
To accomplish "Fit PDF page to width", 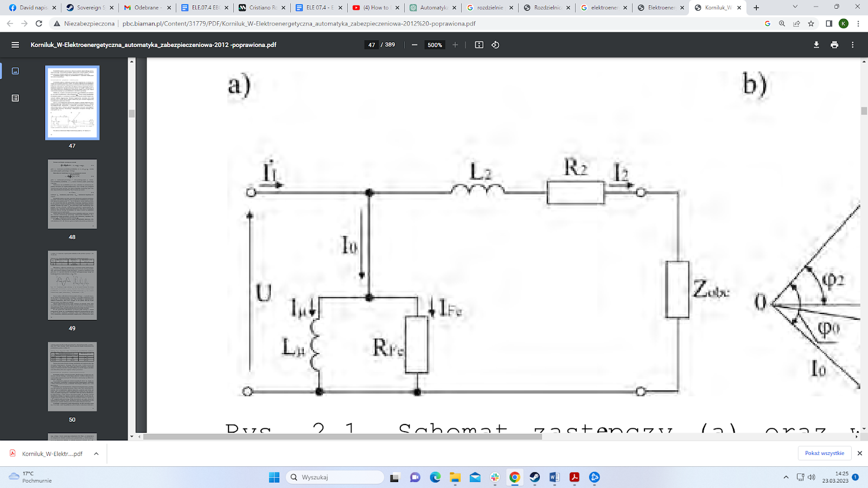I will [479, 45].
